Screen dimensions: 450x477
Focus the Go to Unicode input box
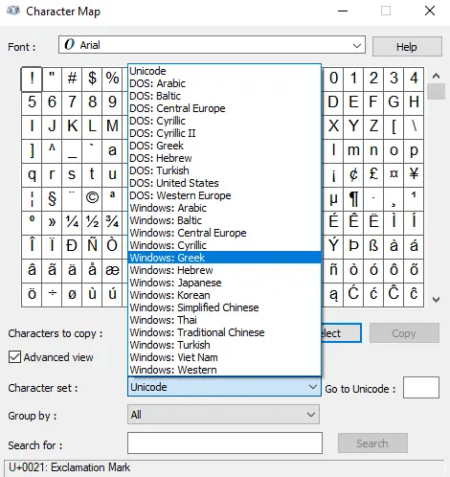click(421, 388)
